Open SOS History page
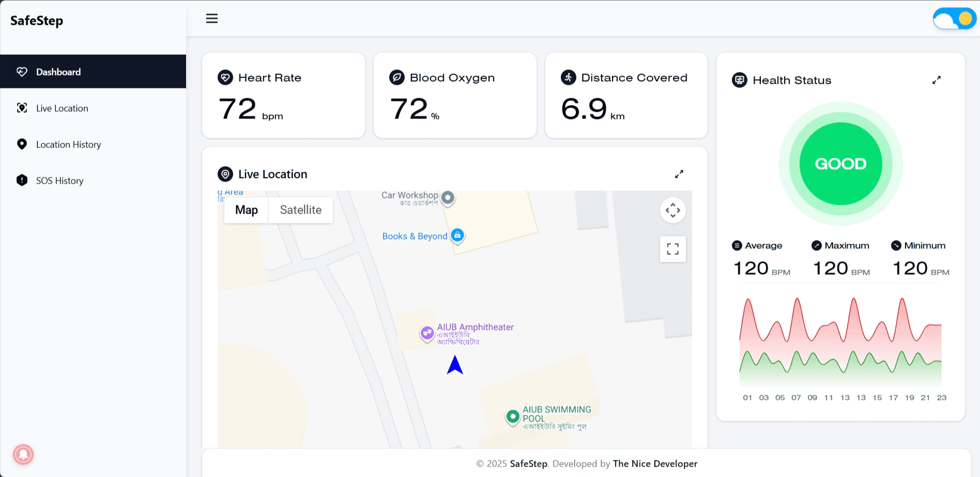Image resolution: width=980 pixels, height=477 pixels. pos(59,181)
